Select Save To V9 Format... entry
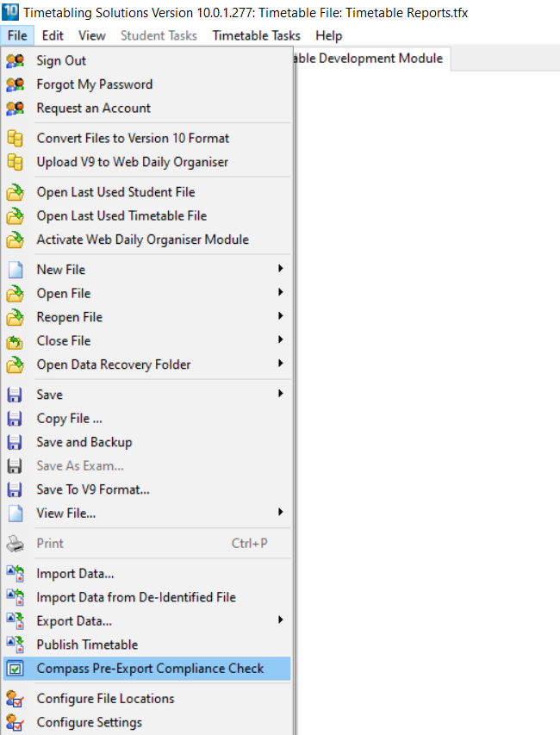The height and width of the screenshot is (735, 560). [x=146, y=489]
